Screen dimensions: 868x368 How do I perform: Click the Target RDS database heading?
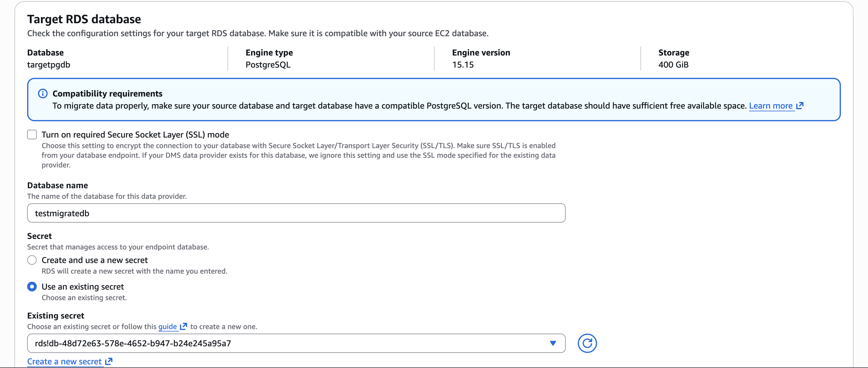[x=84, y=19]
